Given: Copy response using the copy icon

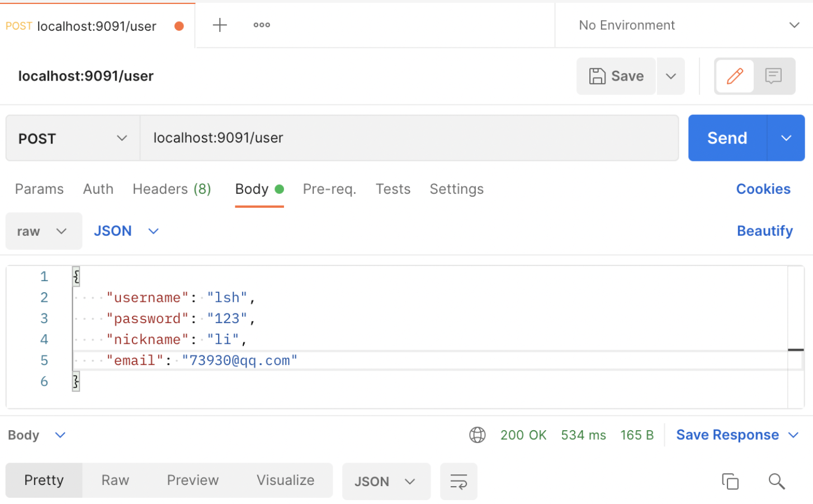Looking at the screenshot, I should 730,481.
